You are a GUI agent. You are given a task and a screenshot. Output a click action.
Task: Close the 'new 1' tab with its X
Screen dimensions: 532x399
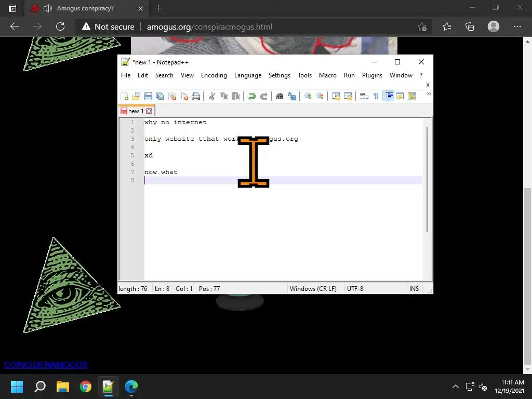pyautogui.click(x=149, y=111)
